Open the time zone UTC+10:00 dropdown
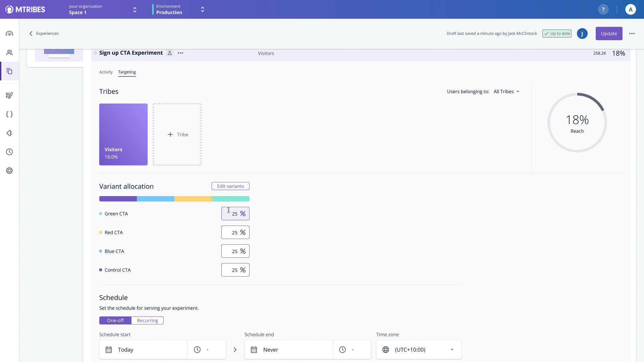This screenshot has height=362, width=644. 419,350
